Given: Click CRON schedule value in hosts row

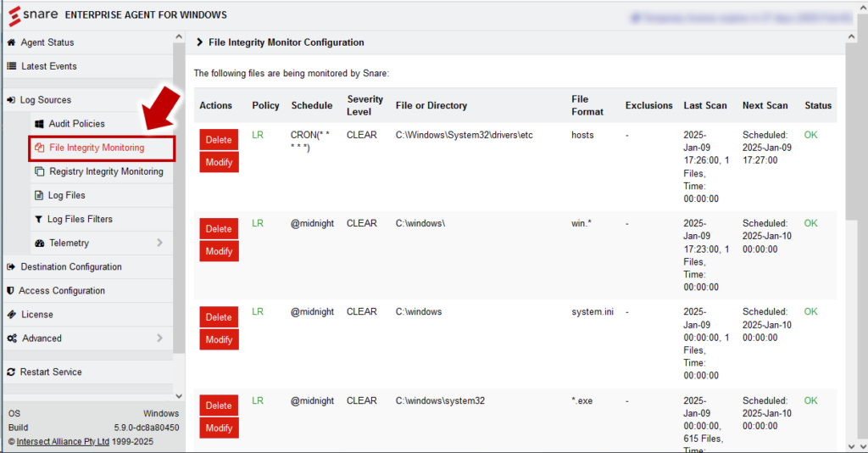Looking at the screenshot, I should coord(310,141).
